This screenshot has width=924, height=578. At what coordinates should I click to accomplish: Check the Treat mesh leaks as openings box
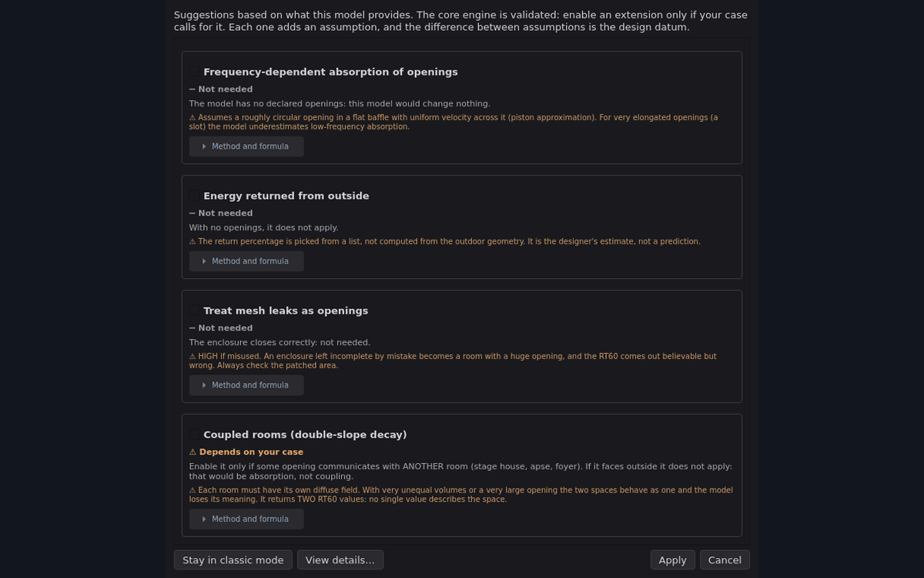point(194,311)
